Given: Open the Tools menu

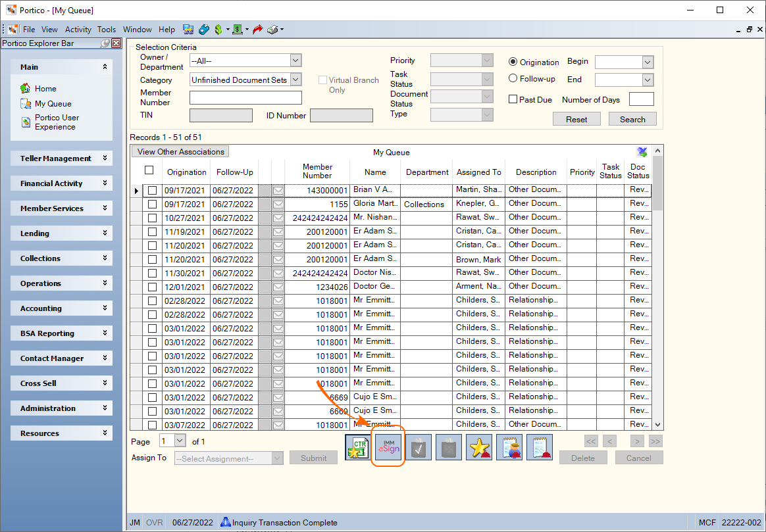Looking at the screenshot, I should (107, 30).
